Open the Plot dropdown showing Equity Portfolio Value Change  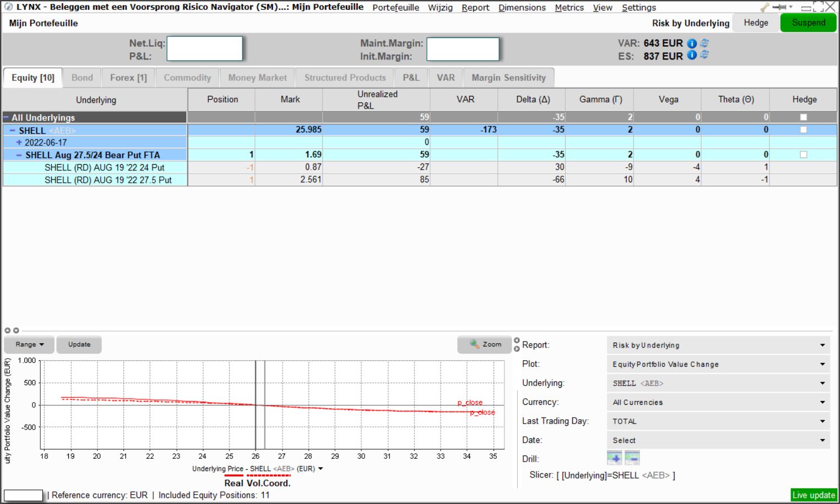pos(718,364)
